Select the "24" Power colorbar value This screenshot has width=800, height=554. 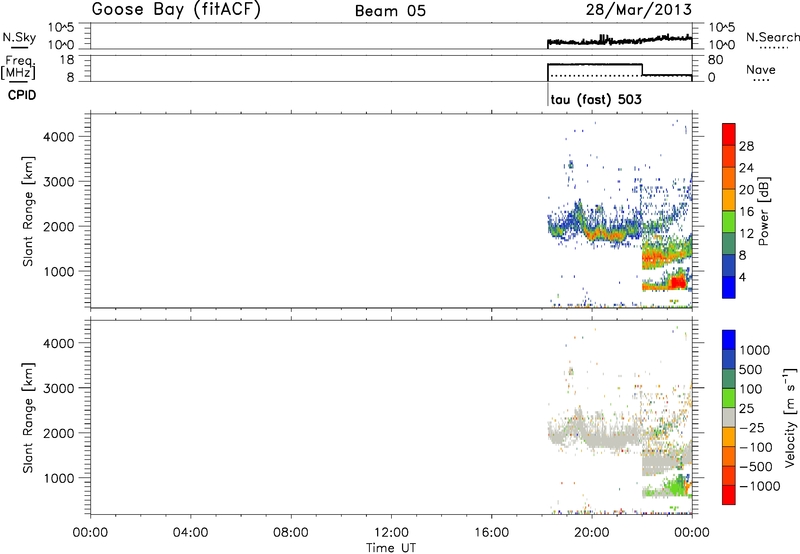(746, 168)
